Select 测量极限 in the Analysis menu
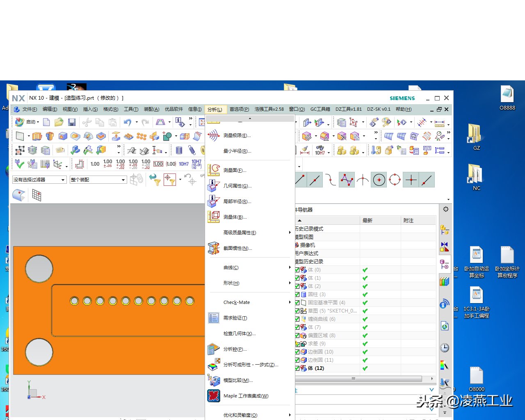The image size is (525, 420). point(250,135)
